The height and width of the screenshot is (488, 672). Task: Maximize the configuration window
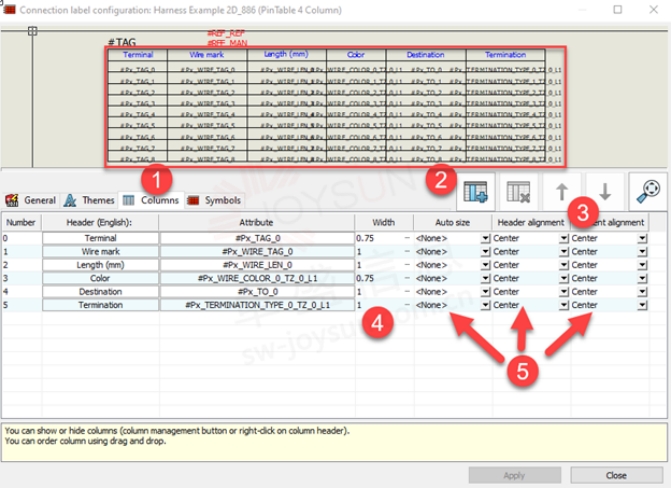click(x=618, y=9)
